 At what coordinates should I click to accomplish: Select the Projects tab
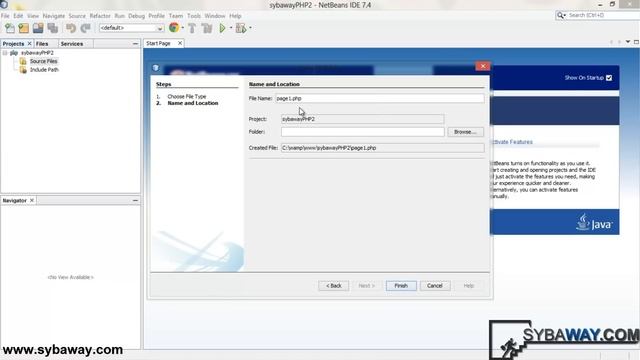13,44
